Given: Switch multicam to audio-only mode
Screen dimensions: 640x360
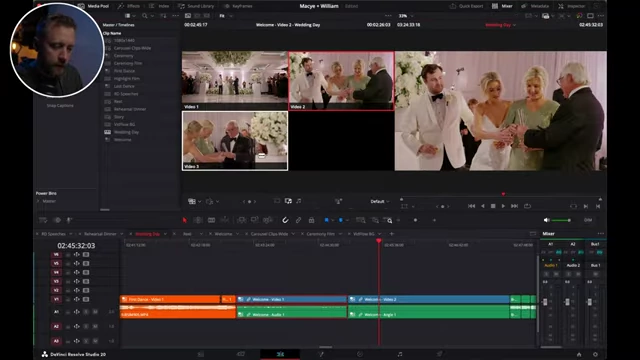Looking at the screenshot, I should click(299, 201).
